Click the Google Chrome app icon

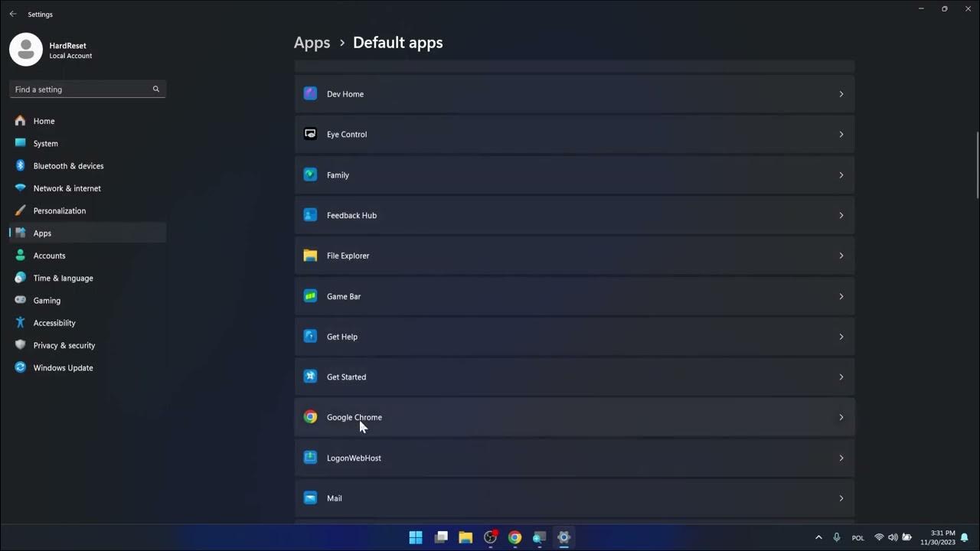[x=310, y=416]
